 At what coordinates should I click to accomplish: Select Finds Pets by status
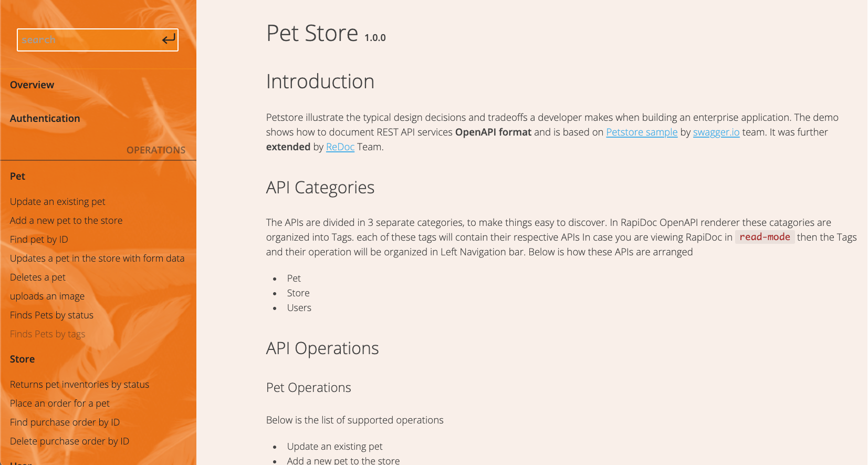tap(51, 315)
